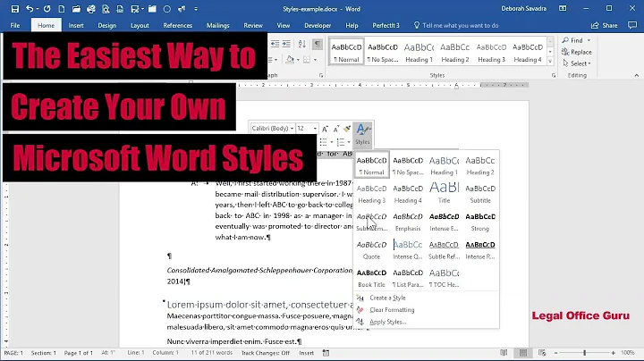The image size is (644, 361).
Task: Redo or repeat the last action
Action: click(x=47, y=9)
